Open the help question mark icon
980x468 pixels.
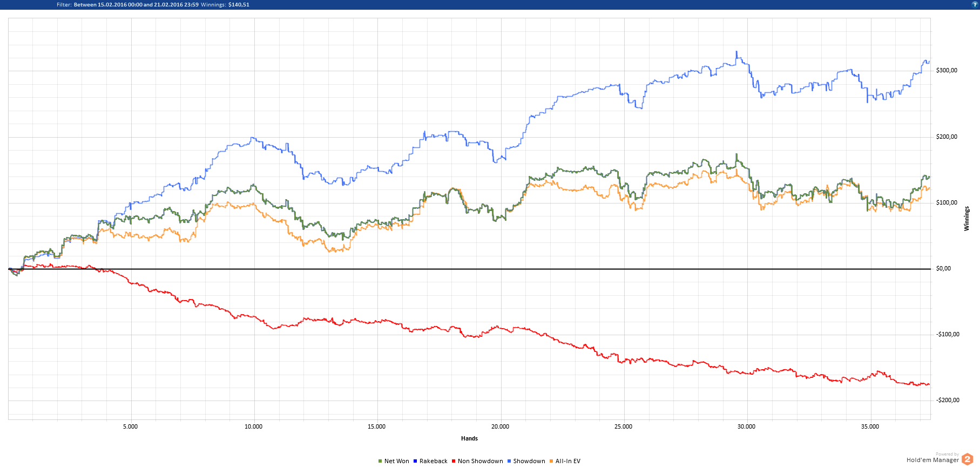click(975, 4)
